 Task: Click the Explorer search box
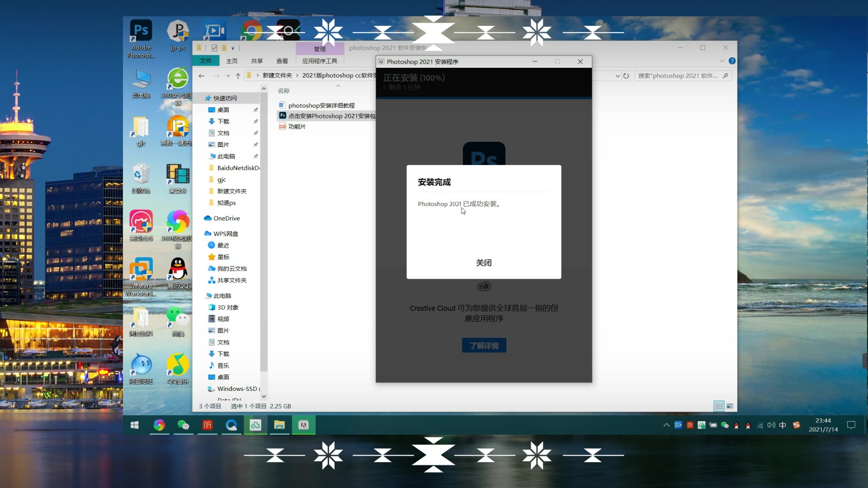coord(683,76)
